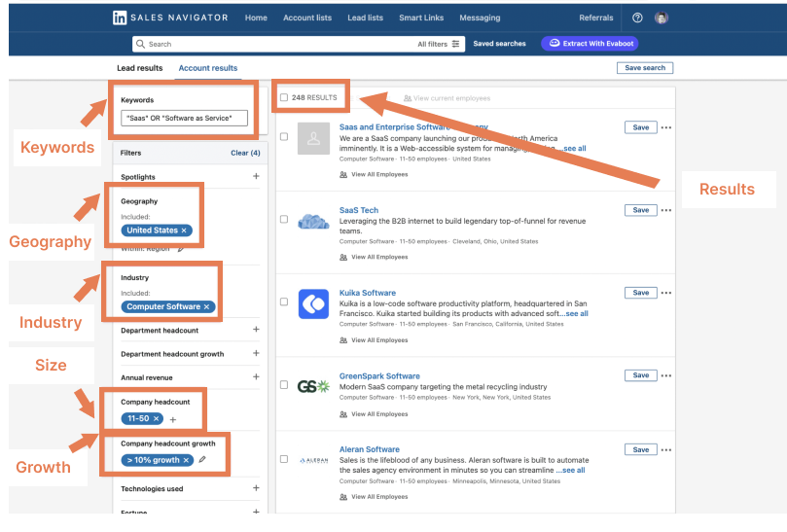Save the Aleran Software account
787x532 pixels.
(x=641, y=449)
